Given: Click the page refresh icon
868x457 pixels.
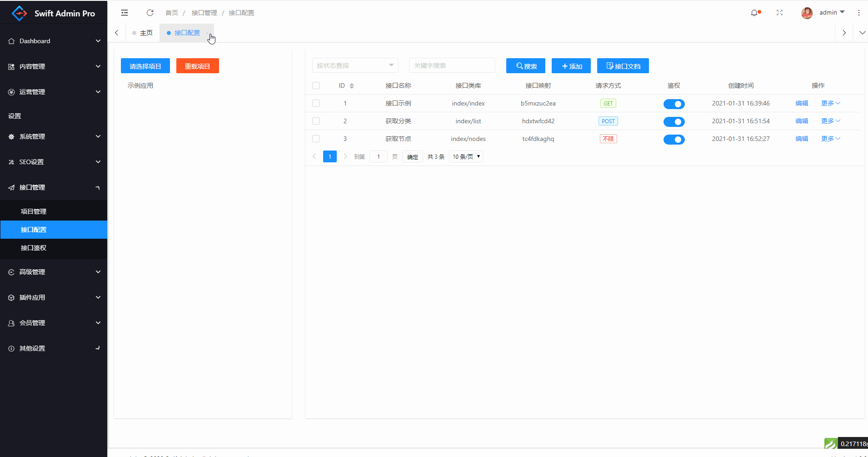Looking at the screenshot, I should [150, 13].
